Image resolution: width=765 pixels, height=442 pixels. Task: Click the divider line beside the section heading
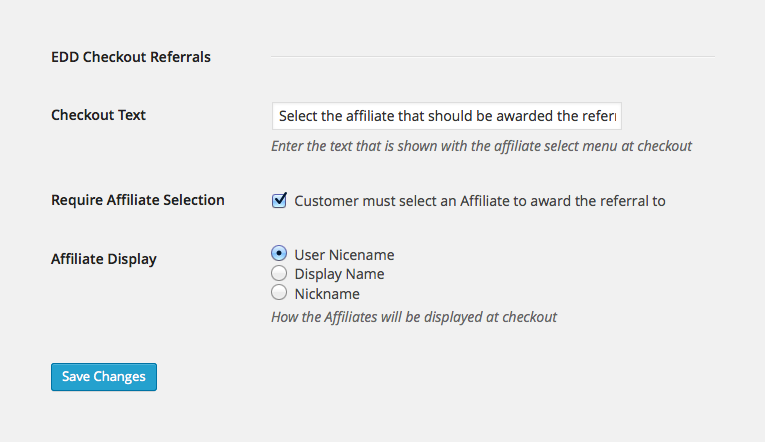(493, 57)
